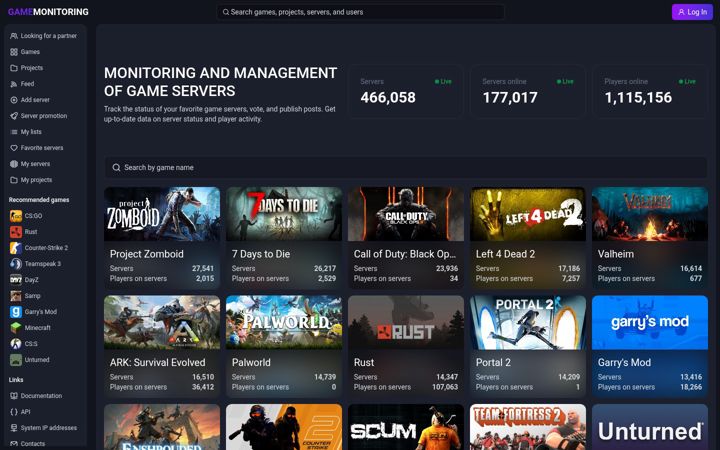This screenshot has width=720, height=450.
Task: Open the My projects folder icon
Action: [14, 180]
